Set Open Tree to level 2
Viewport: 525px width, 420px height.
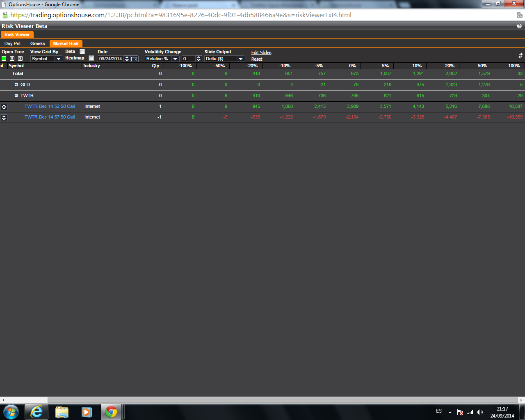(12, 59)
